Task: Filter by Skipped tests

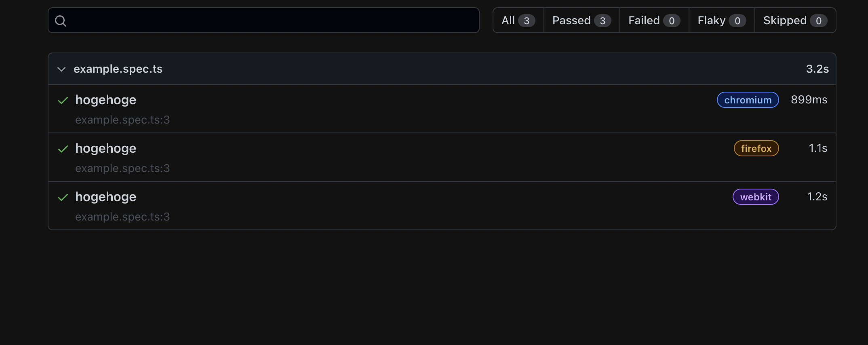Action: 794,21
